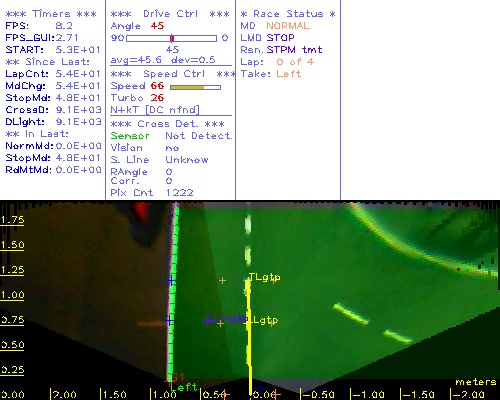Click the Speed Ctrl section heading
Viewport: 500px width, 400px height.
(173, 74)
